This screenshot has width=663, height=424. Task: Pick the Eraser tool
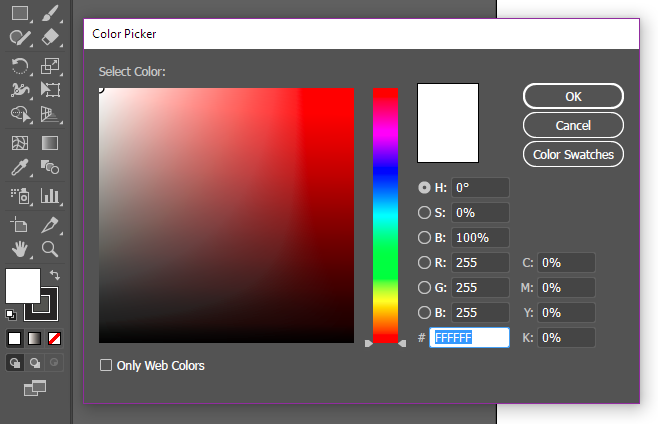[51, 38]
